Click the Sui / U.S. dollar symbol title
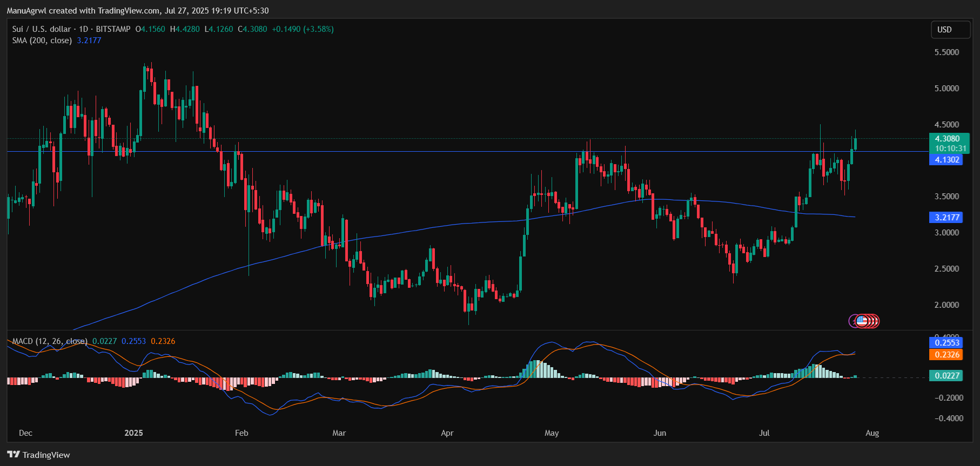 pos(42,29)
